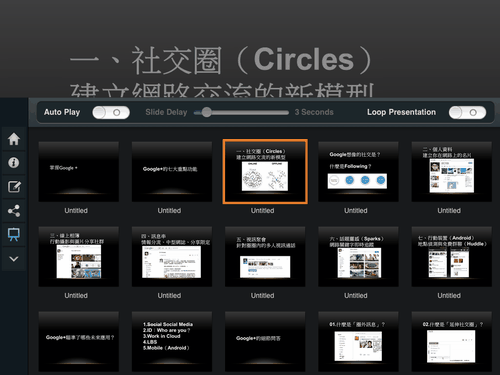Open the share icon in sidebar
Viewport: 500px width, 375px height.
pyautogui.click(x=14, y=211)
